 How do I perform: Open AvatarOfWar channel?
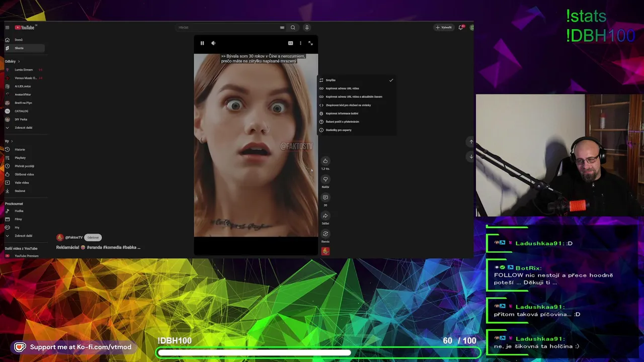click(24, 95)
